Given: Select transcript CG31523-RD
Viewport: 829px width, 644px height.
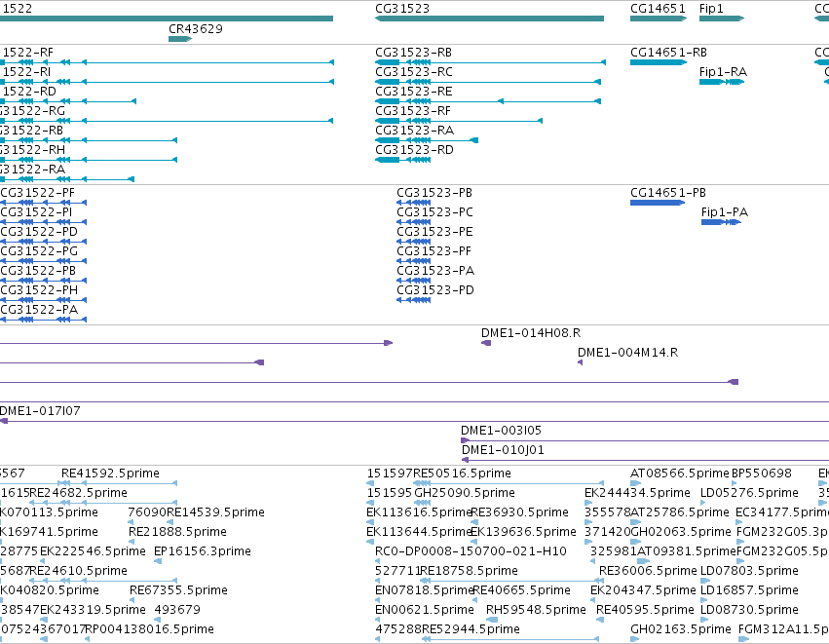Looking at the screenshot, I should coord(414,150).
